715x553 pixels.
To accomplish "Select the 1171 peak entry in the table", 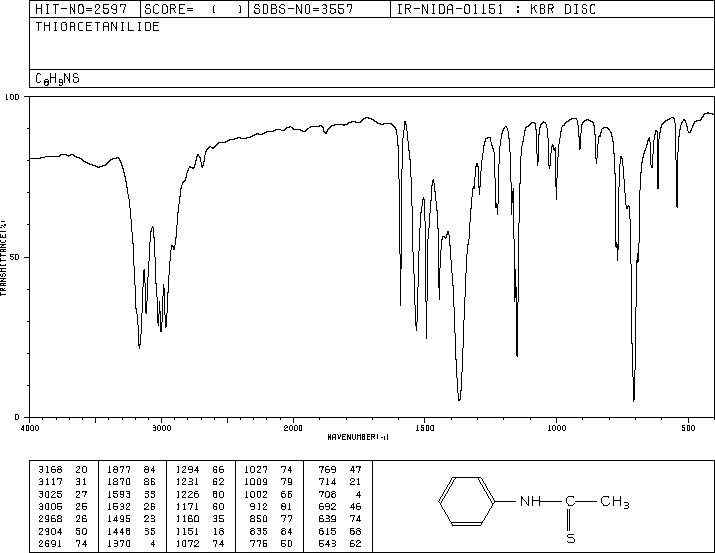I will click(200, 506).
